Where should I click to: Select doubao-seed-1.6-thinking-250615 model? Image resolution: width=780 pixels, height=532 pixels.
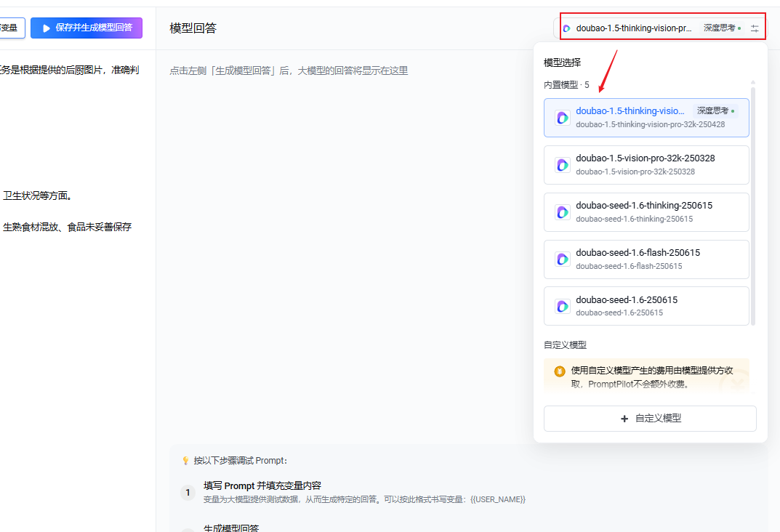tap(646, 212)
